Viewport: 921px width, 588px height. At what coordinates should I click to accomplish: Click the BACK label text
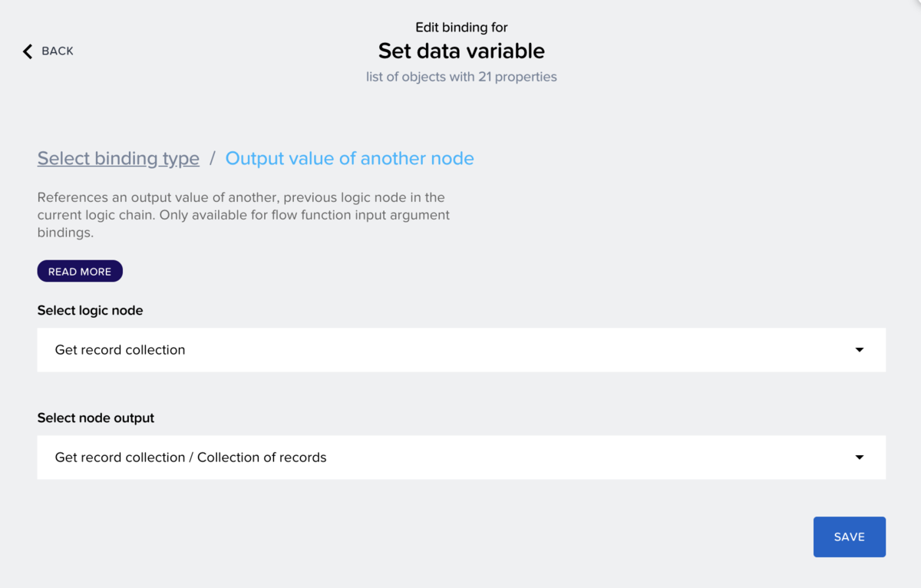click(x=58, y=51)
